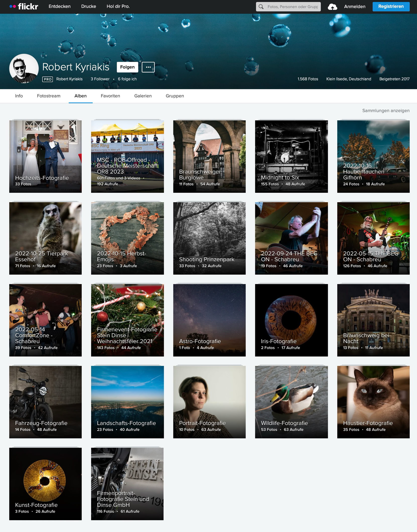The image size is (417, 532).
Task: Click the PRO badge
Action: (47, 79)
